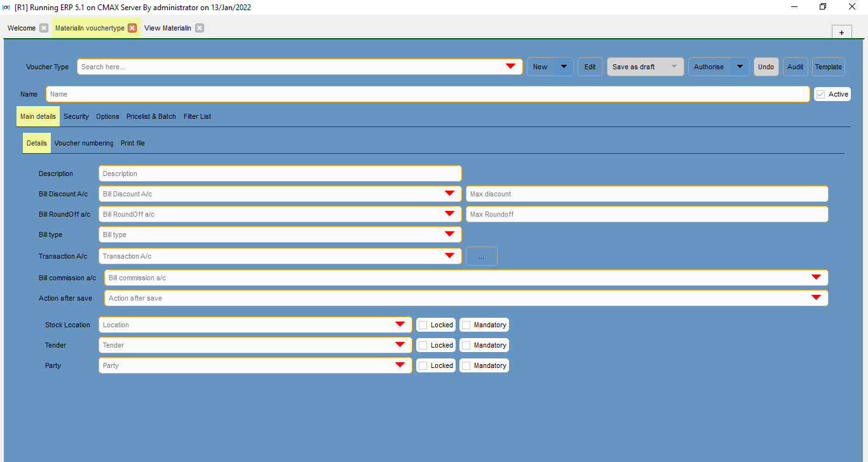Toggle the Active checkbox
Image resolution: width=868 pixels, height=462 pixels.
click(x=821, y=94)
